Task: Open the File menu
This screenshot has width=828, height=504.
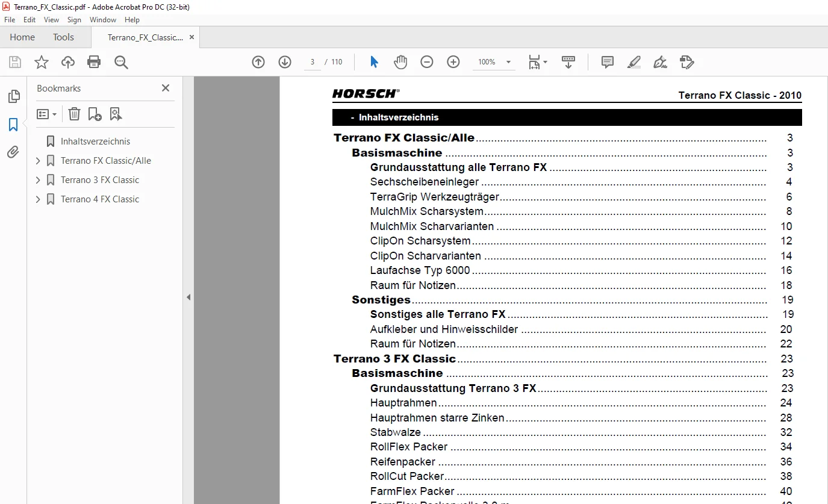Action: (x=10, y=20)
